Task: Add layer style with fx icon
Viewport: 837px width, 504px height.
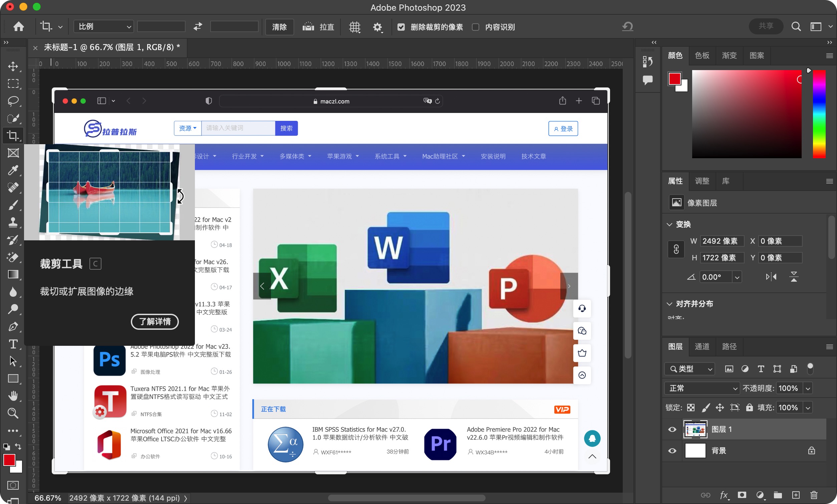Action: [x=724, y=495]
